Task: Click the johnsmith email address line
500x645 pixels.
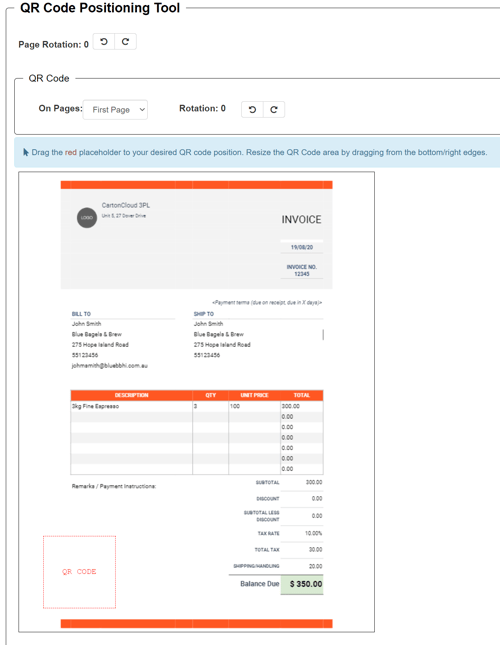Action: click(109, 366)
